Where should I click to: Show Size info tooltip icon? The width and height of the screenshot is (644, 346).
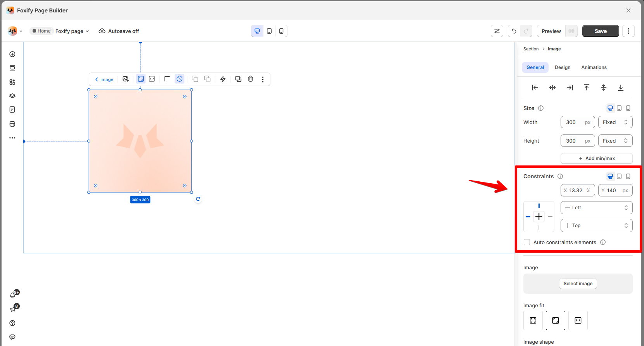tap(541, 108)
